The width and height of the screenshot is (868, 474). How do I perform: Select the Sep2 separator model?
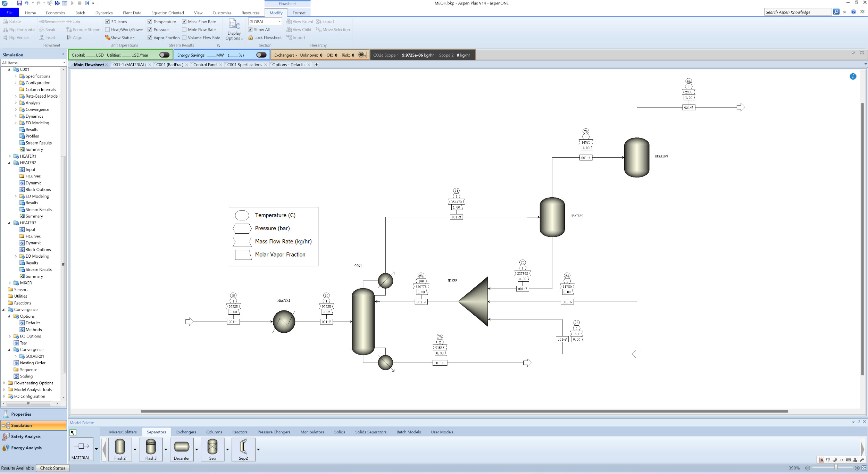pyautogui.click(x=243, y=449)
